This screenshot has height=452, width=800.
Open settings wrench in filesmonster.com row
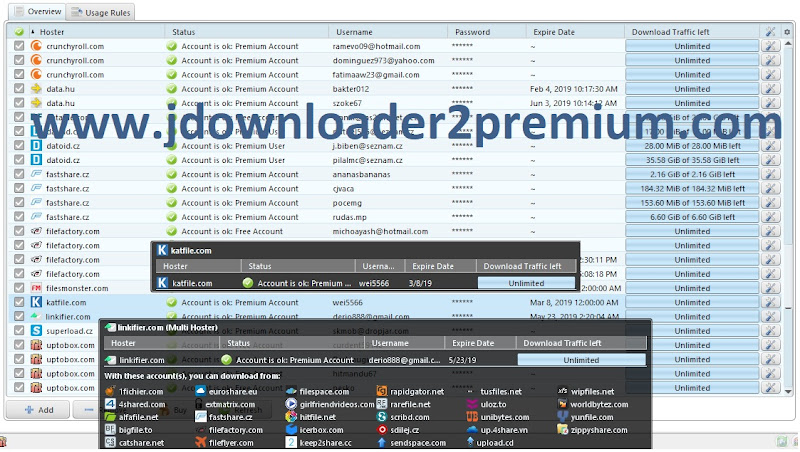[770, 288]
